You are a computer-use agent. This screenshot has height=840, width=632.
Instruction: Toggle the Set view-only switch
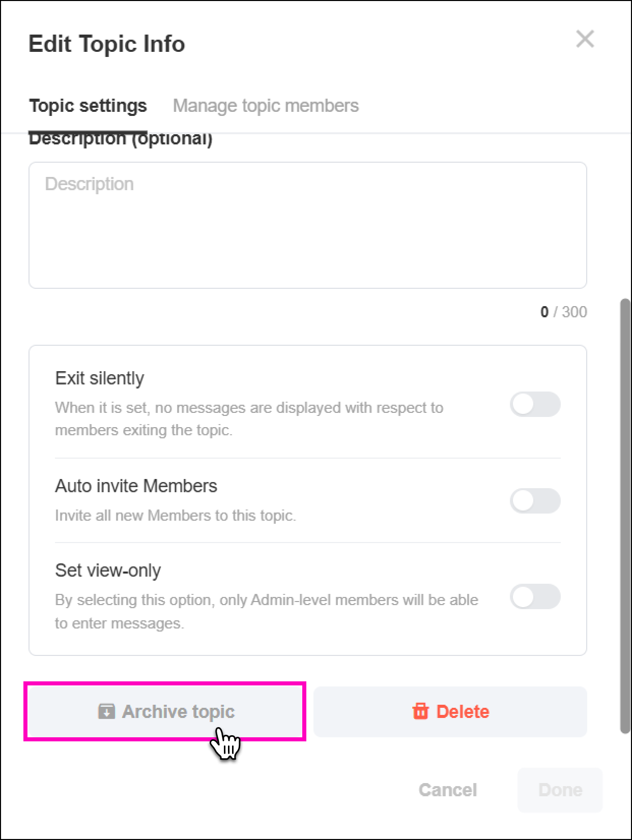click(535, 596)
